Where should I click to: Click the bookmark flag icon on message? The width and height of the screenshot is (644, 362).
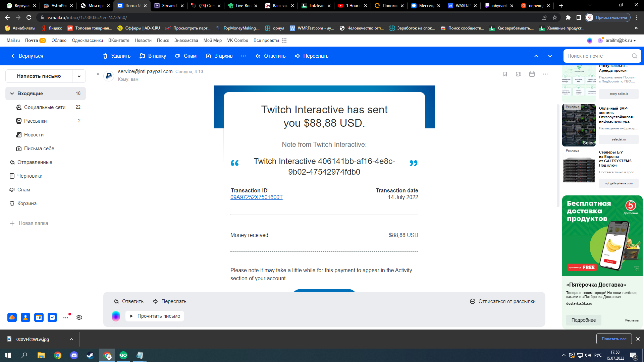tap(505, 74)
